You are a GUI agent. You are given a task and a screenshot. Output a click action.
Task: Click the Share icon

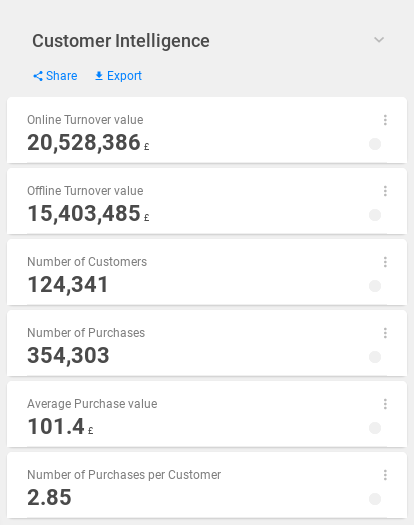pos(38,76)
